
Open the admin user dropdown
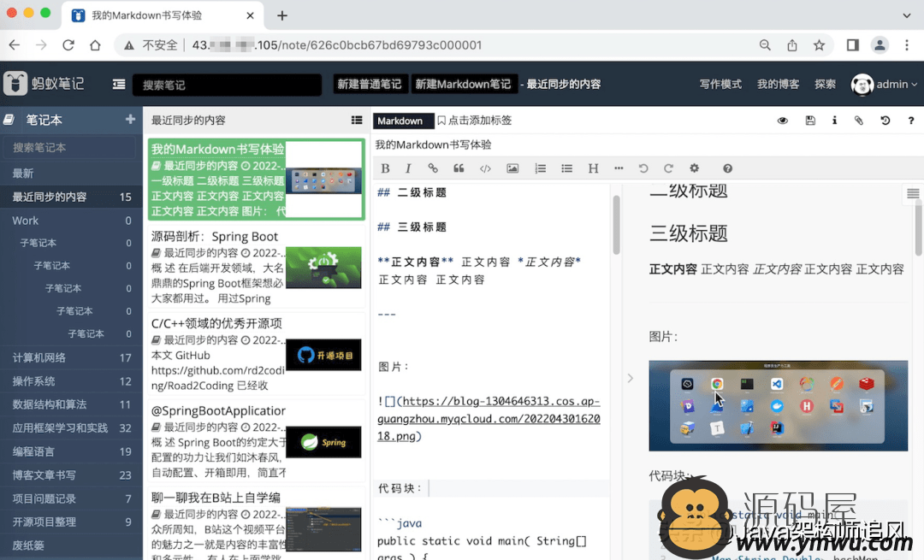click(884, 84)
